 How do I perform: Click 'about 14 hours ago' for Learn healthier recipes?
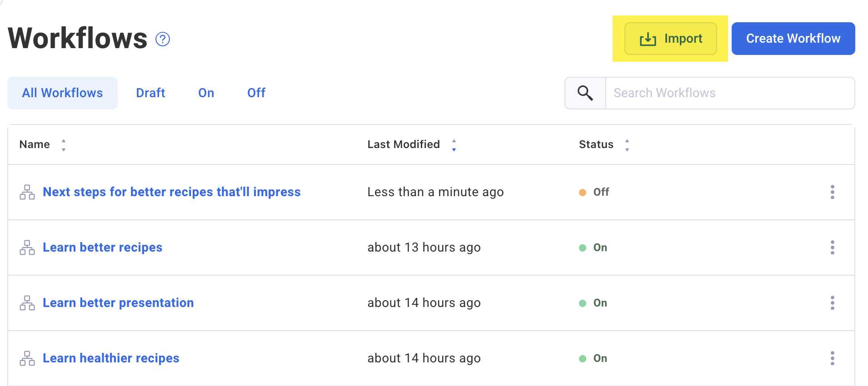[x=424, y=358]
